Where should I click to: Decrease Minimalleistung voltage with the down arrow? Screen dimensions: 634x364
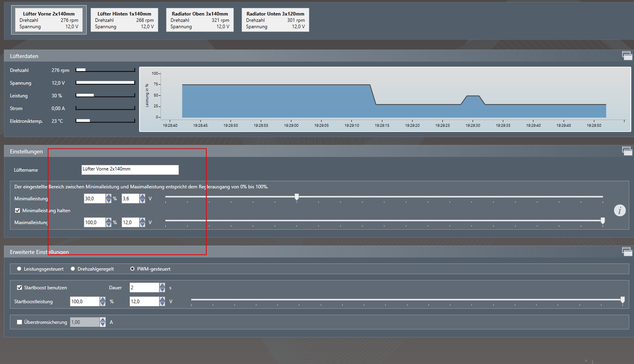click(142, 201)
